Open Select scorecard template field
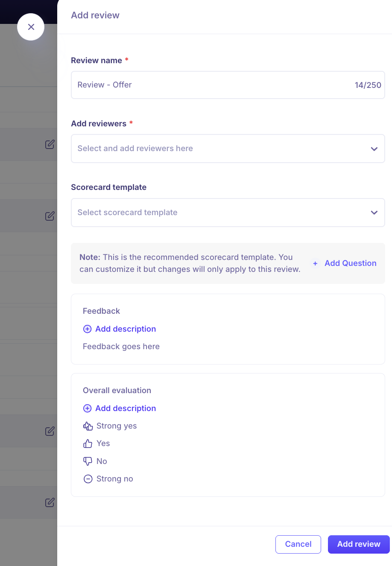 point(214,213)
